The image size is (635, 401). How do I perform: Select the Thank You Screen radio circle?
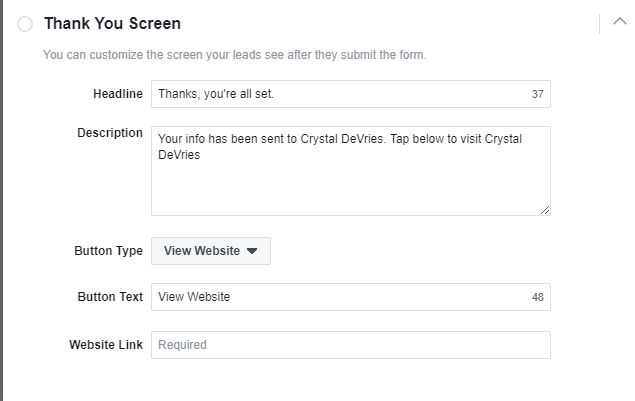coord(25,23)
